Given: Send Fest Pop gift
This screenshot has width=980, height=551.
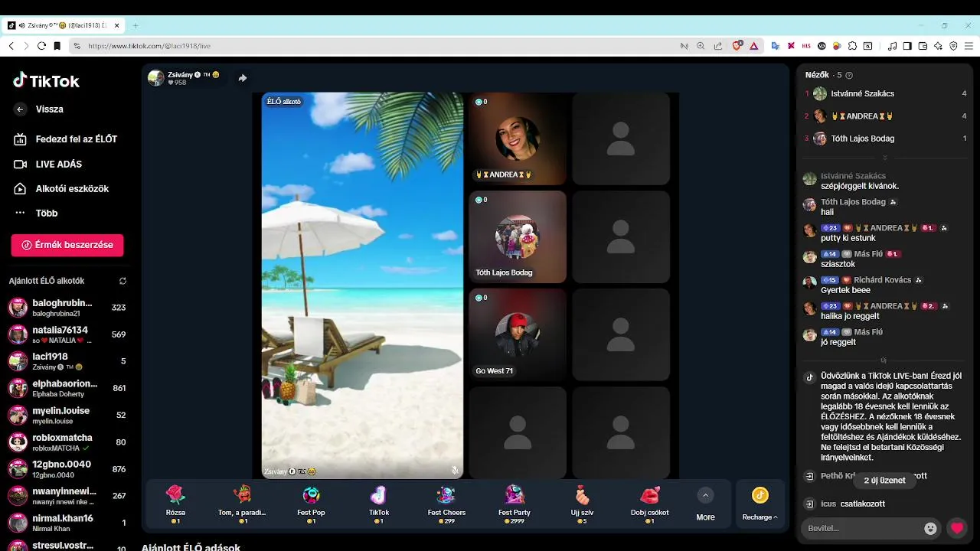Looking at the screenshot, I should tap(311, 504).
